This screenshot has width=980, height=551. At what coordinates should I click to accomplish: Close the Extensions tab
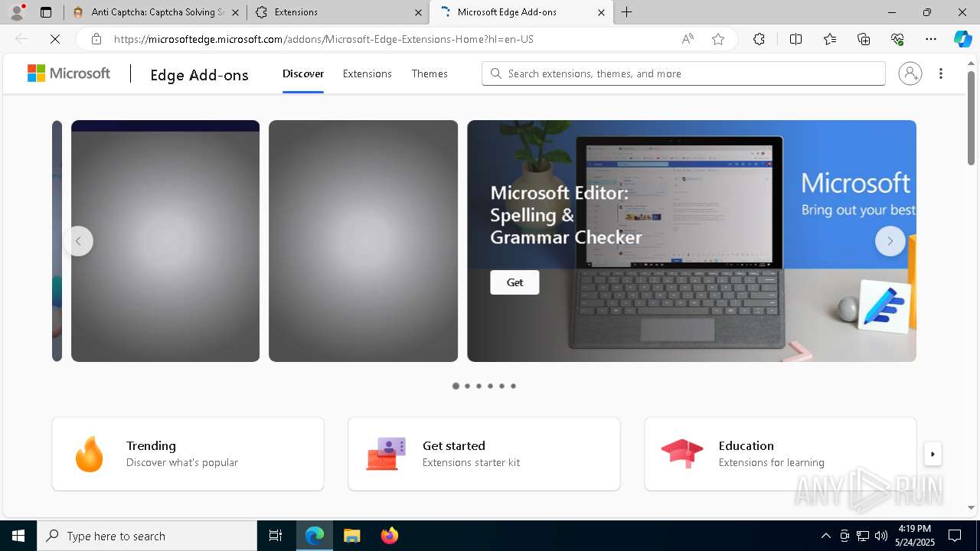(418, 12)
